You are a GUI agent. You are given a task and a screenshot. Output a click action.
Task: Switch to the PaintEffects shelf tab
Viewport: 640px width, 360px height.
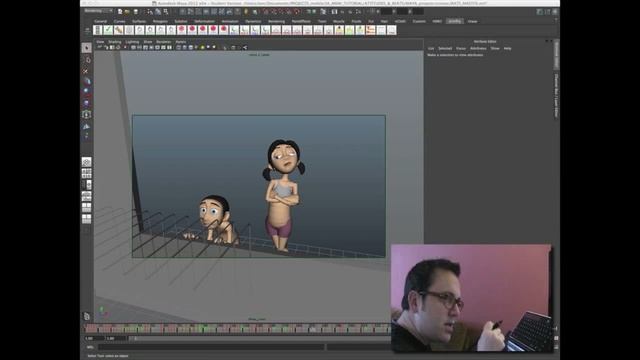pos(301,21)
